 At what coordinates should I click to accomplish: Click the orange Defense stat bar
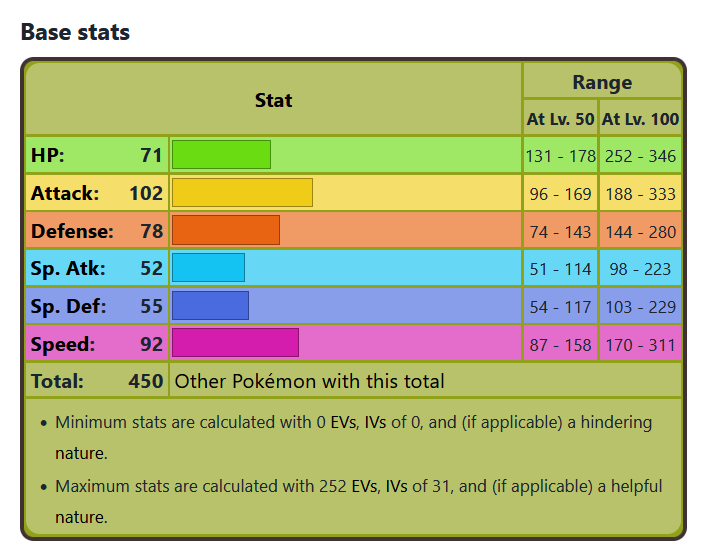(226, 230)
